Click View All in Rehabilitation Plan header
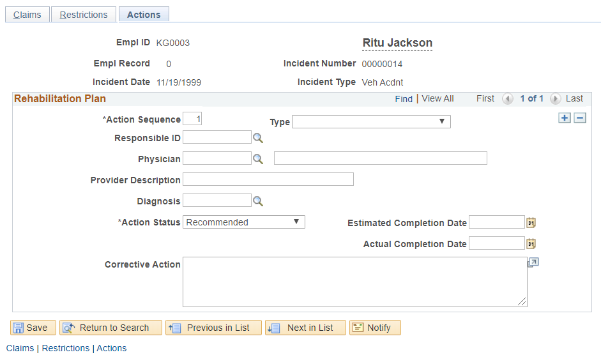This screenshot has height=364, width=601. coord(437,99)
